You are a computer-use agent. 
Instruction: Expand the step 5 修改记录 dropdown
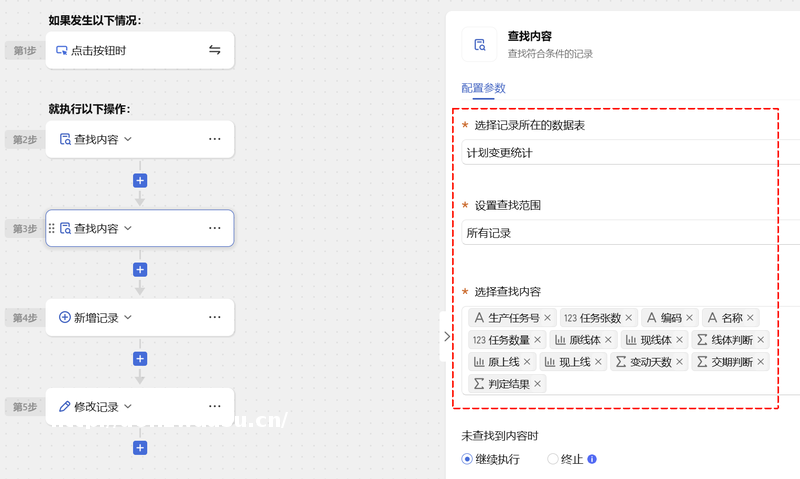click(x=127, y=407)
